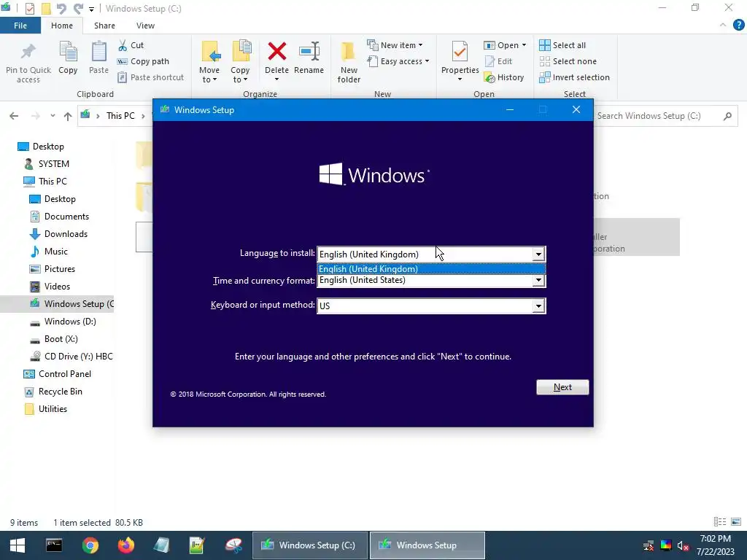Launch Firefox from the taskbar

pyautogui.click(x=125, y=545)
